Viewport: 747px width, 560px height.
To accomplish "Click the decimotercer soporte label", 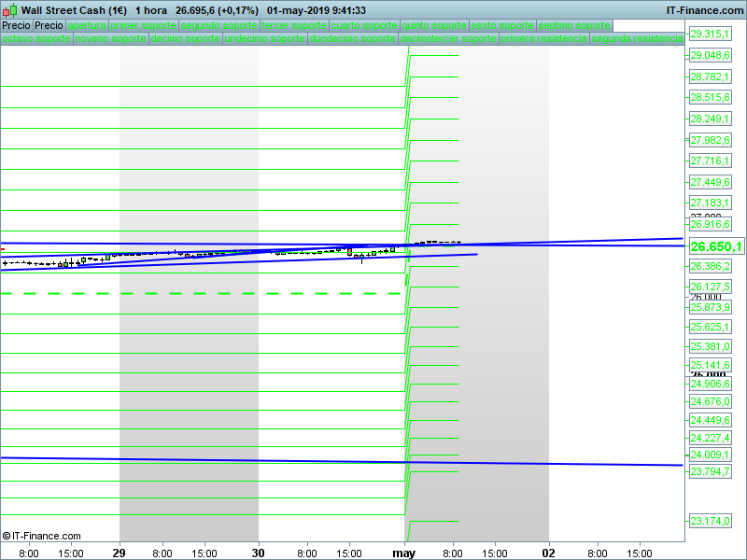I will [448, 38].
